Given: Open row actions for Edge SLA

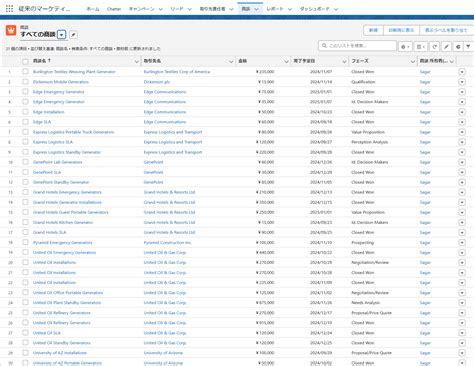Looking at the screenshot, I should coord(462,122).
